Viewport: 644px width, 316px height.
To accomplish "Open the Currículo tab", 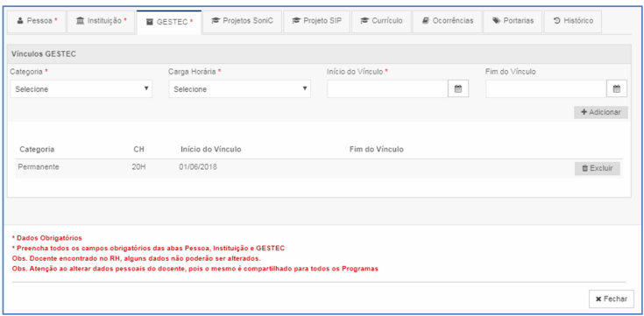I will click(x=381, y=21).
